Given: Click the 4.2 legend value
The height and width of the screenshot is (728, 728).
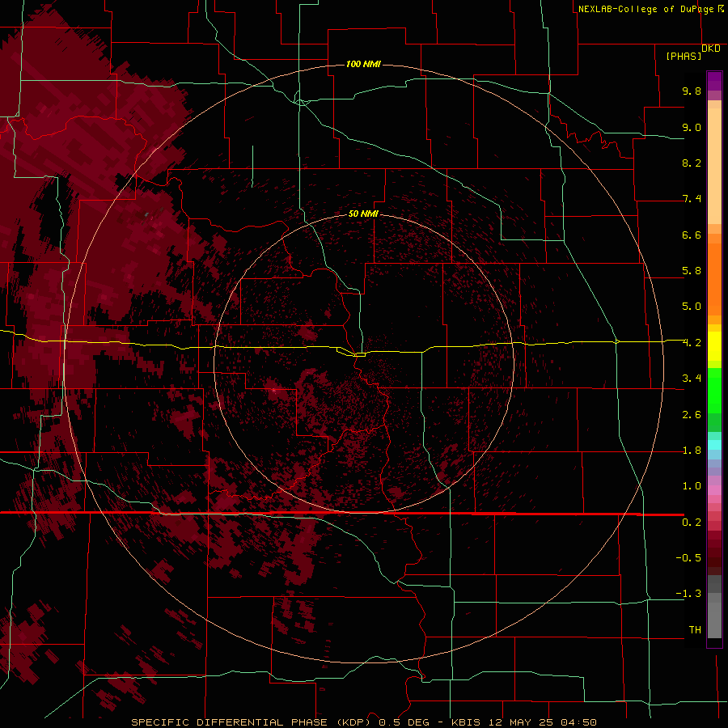Looking at the screenshot, I should 692,343.
